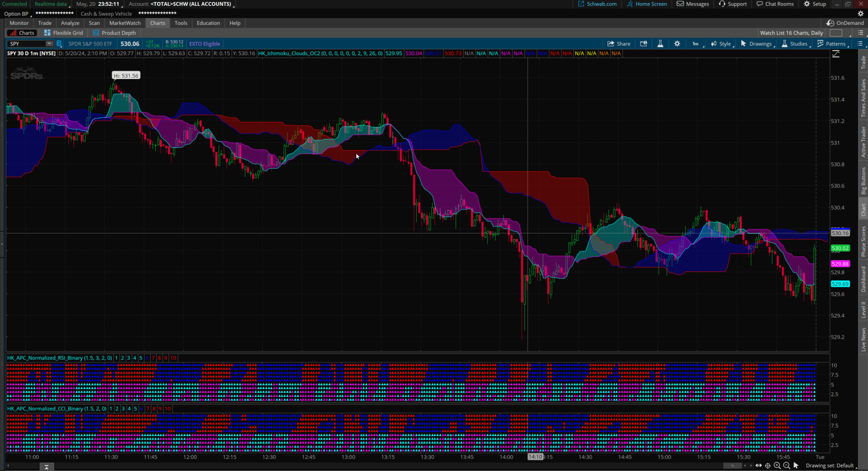Open the Chat Rooms button
Viewport: 868px width, 471px height.
tap(775, 4)
